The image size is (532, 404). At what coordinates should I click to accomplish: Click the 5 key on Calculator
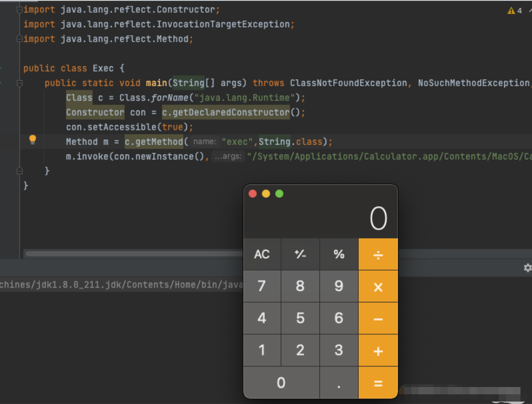pos(301,318)
